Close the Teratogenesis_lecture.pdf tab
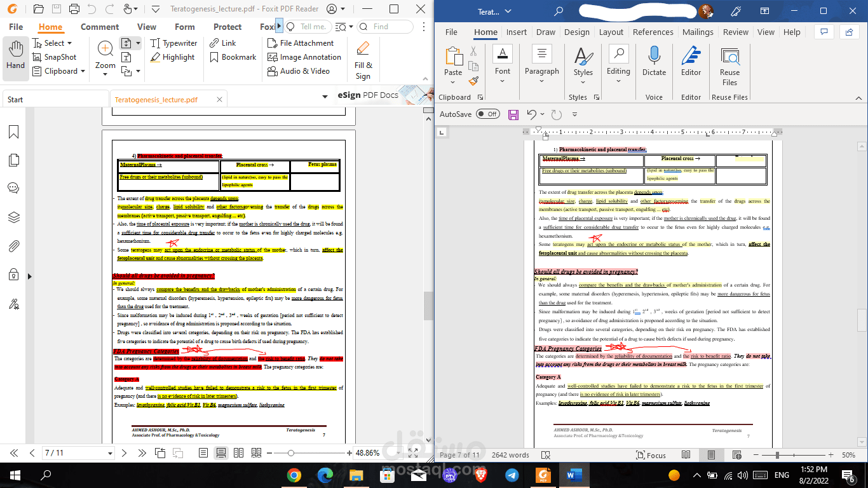This screenshot has height=488, width=868. (x=220, y=100)
